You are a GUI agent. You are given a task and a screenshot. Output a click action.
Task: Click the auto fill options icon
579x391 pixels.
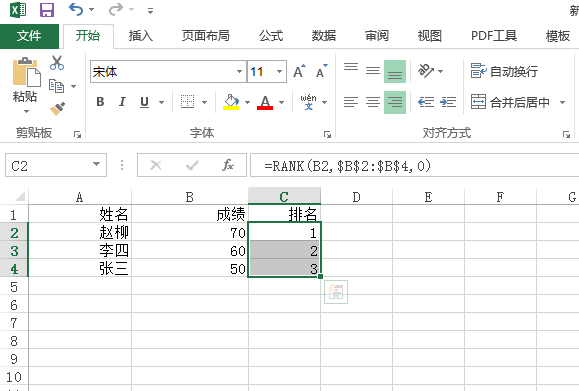coord(336,292)
